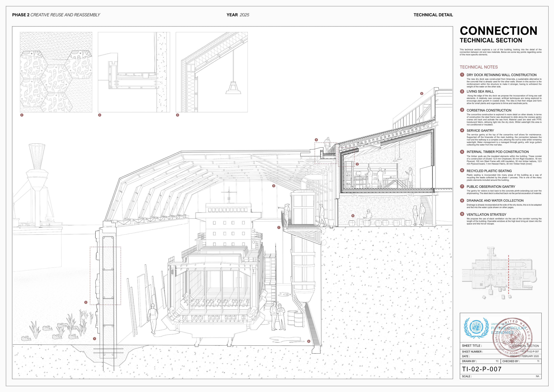Open the timber pod roof detail thumbnail

click(x=212, y=72)
